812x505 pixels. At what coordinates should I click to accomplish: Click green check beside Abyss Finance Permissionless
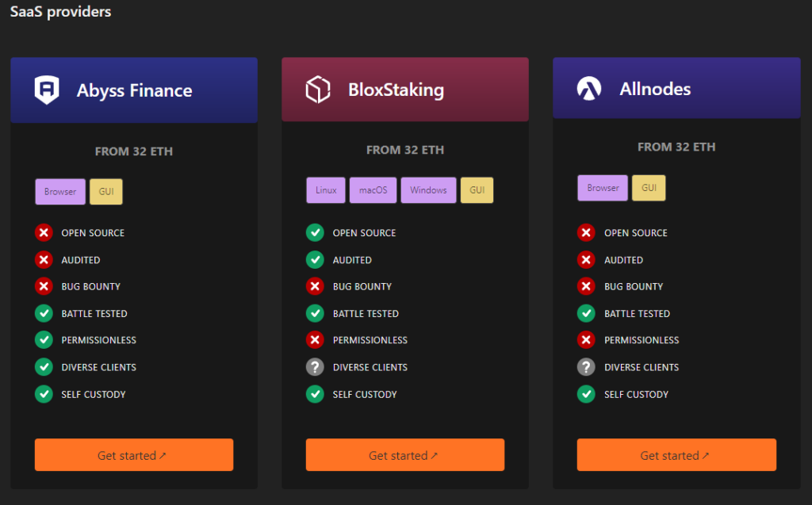click(x=44, y=340)
